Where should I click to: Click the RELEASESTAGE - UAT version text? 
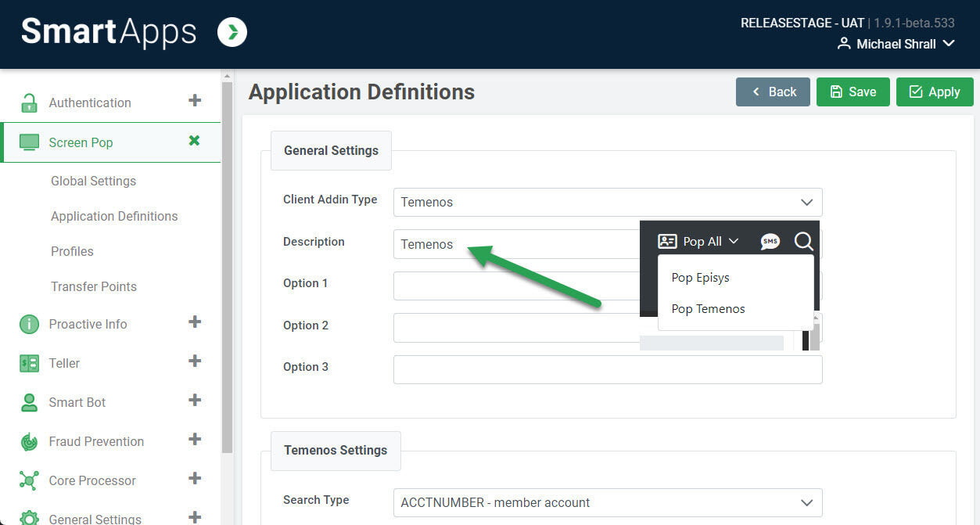coord(848,23)
